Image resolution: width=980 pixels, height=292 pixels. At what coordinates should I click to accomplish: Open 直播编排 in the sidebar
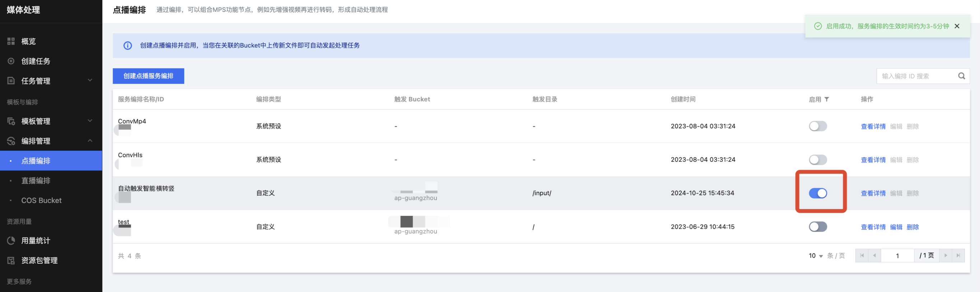coord(36,180)
